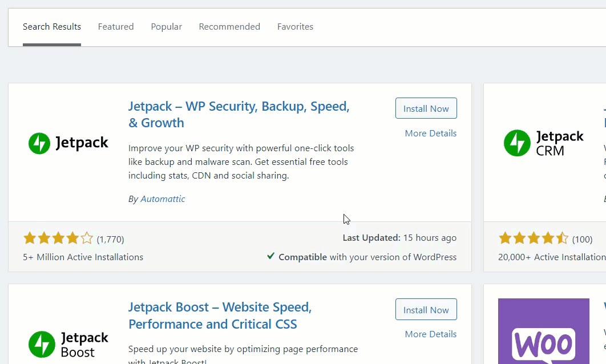
Task: Switch to the Featured tab
Action: coord(116,27)
